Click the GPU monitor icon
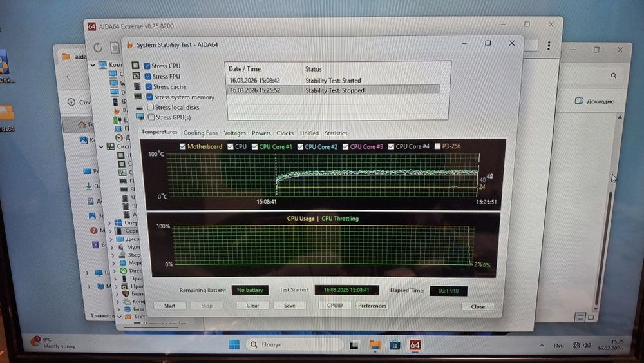This screenshot has height=363, width=644. click(x=140, y=117)
